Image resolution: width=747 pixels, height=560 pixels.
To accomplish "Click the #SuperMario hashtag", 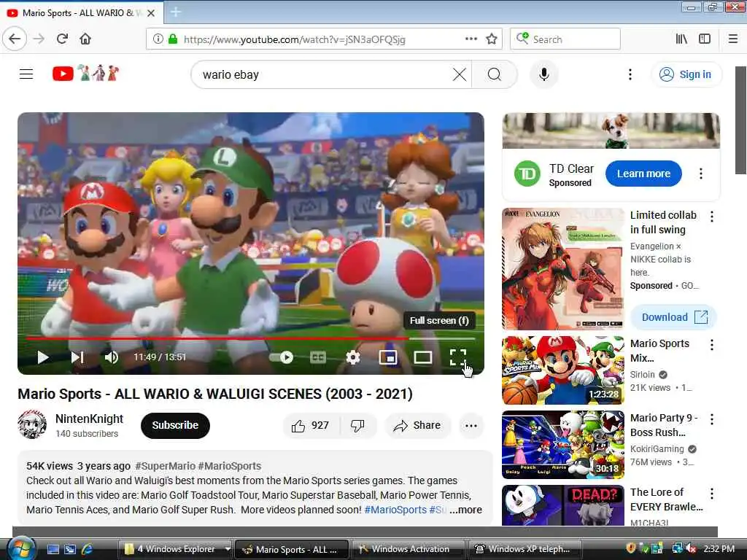I will point(166,466).
